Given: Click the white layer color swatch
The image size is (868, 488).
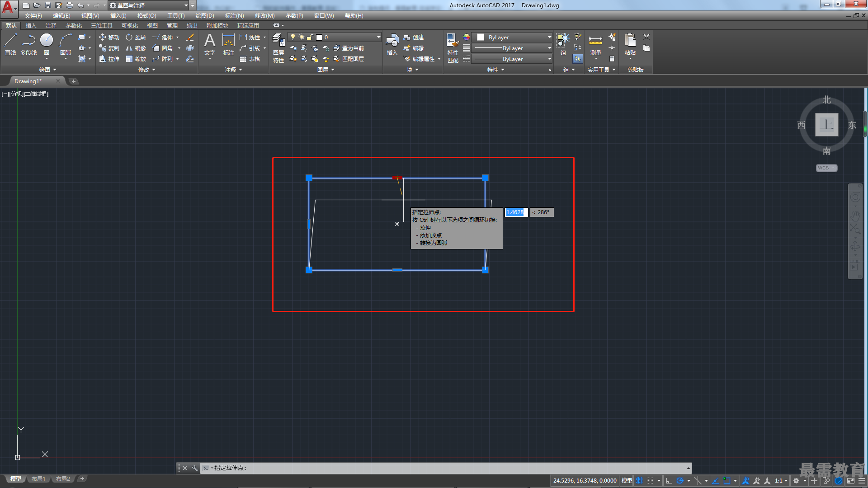Looking at the screenshot, I should 319,38.
